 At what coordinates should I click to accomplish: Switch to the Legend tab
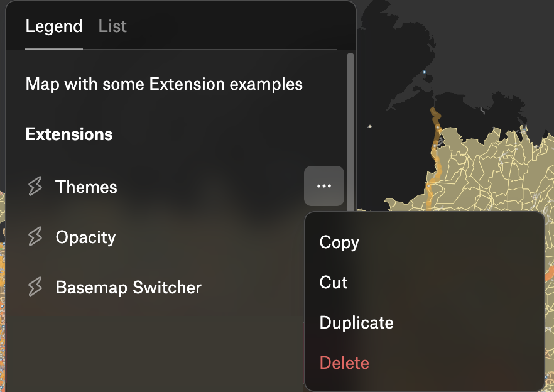pyautogui.click(x=54, y=26)
